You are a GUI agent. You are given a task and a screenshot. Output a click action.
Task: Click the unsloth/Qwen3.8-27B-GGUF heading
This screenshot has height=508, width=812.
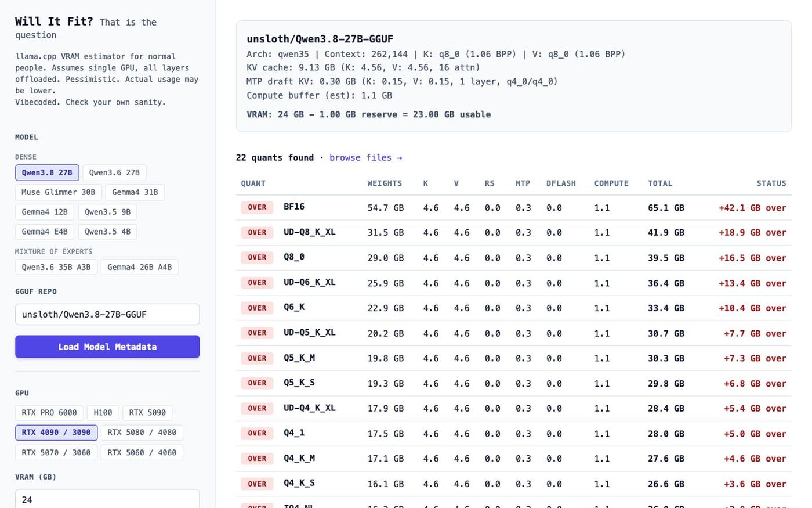pyautogui.click(x=320, y=39)
